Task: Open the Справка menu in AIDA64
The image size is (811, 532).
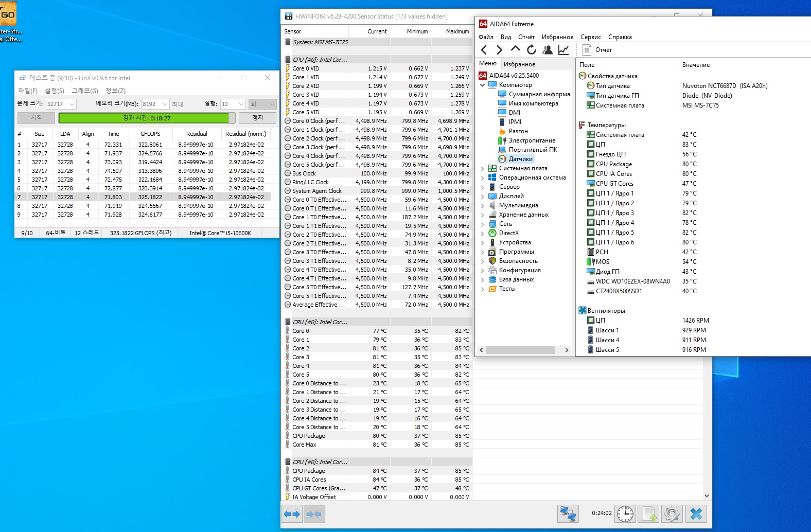Action: point(620,37)
